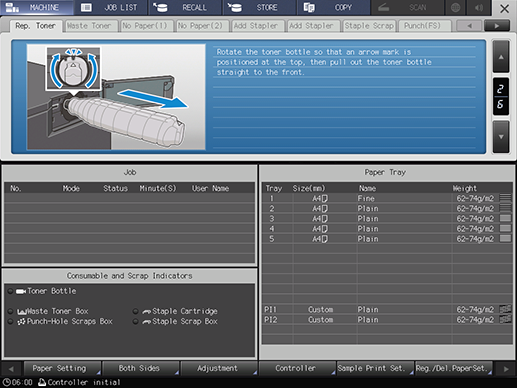
Task: Move bottom function buttons right with arrow
Action: [x=506, y=369]
